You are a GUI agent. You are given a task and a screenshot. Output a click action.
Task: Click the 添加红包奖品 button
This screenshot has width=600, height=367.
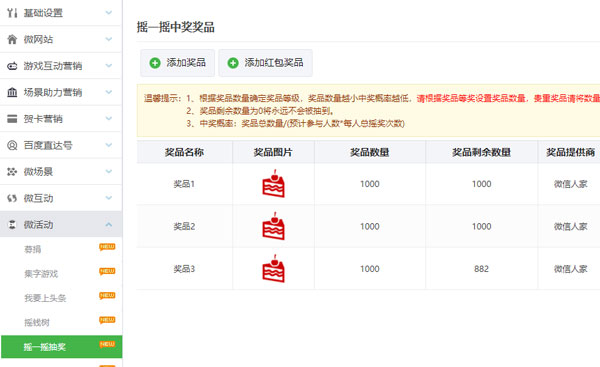(266, 63)
